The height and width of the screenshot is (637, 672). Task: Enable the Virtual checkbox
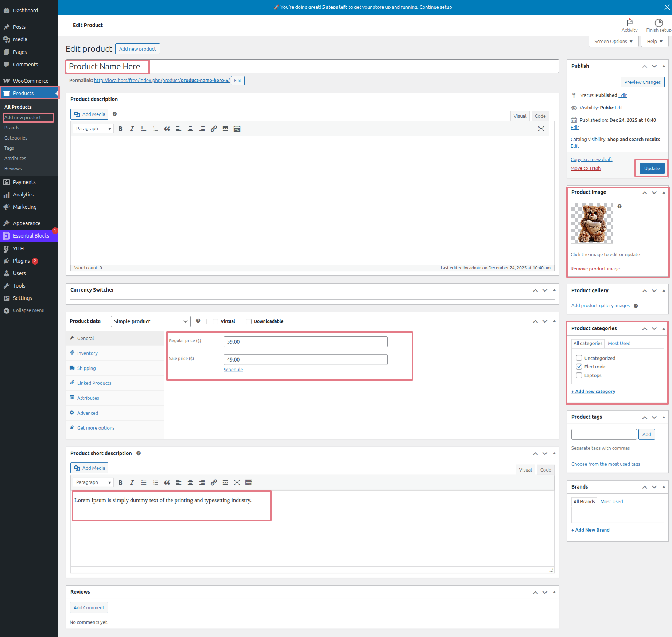point(215,321)
